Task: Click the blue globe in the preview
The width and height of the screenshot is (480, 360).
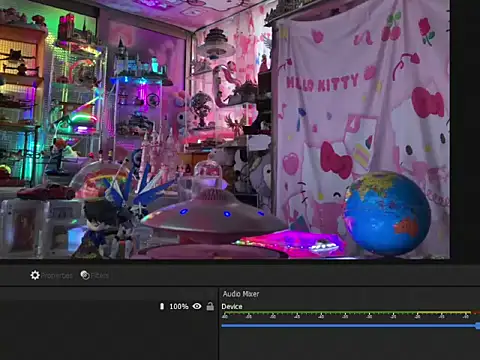Action: [387, 213]
